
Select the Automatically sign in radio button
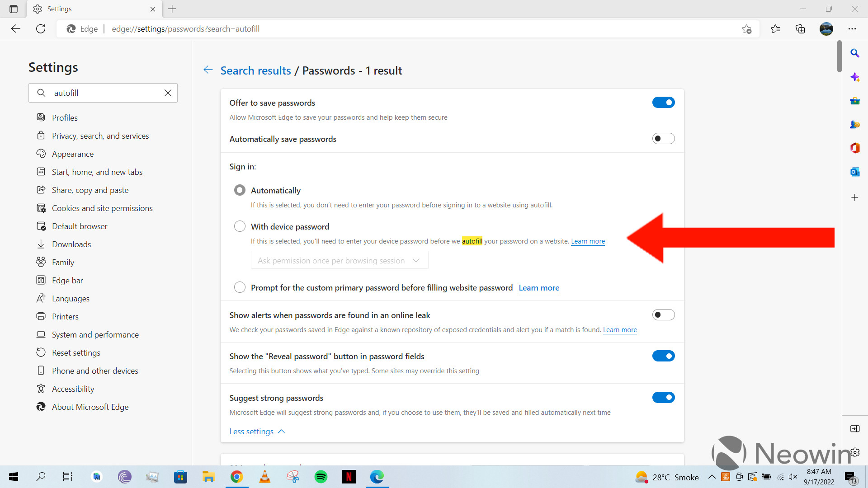[240, 190]
